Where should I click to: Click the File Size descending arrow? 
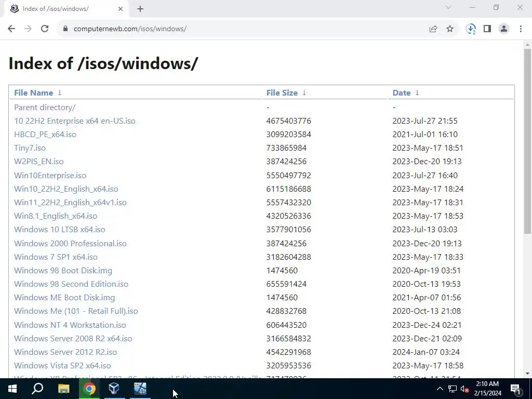click(x=304, y=92)
